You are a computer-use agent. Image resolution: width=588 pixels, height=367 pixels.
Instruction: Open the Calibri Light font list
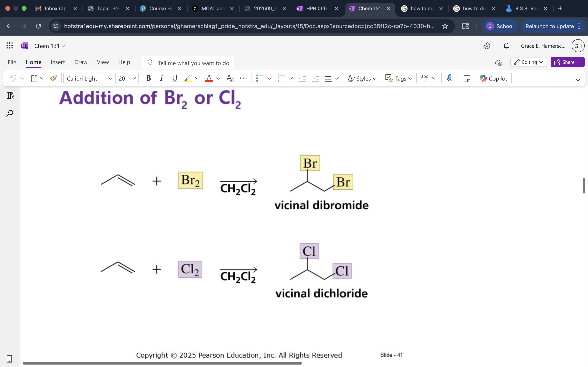coord(110,78)
